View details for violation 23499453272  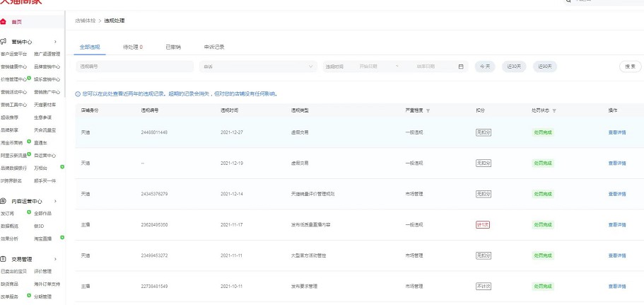click(617, 255)
